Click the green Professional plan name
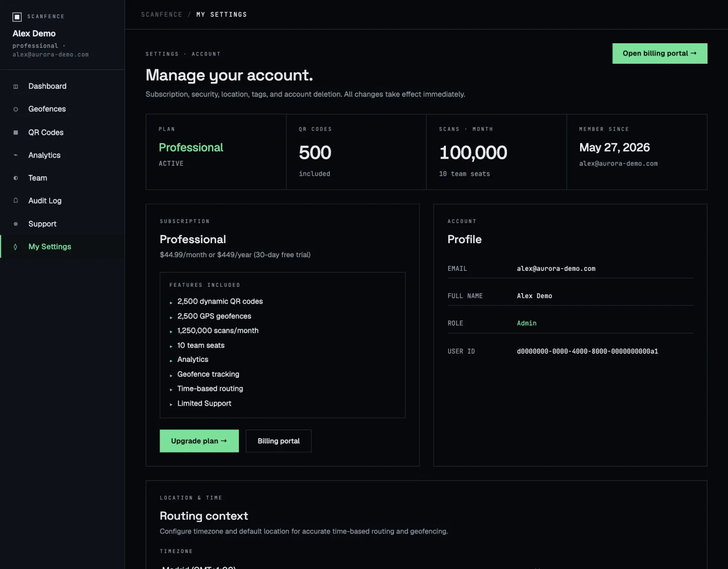 click(x=191, y=147)
